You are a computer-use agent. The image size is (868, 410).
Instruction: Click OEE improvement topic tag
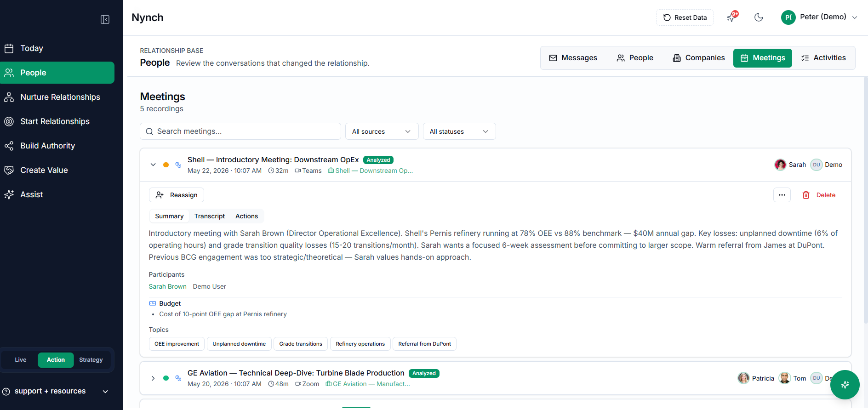(177, 344)
